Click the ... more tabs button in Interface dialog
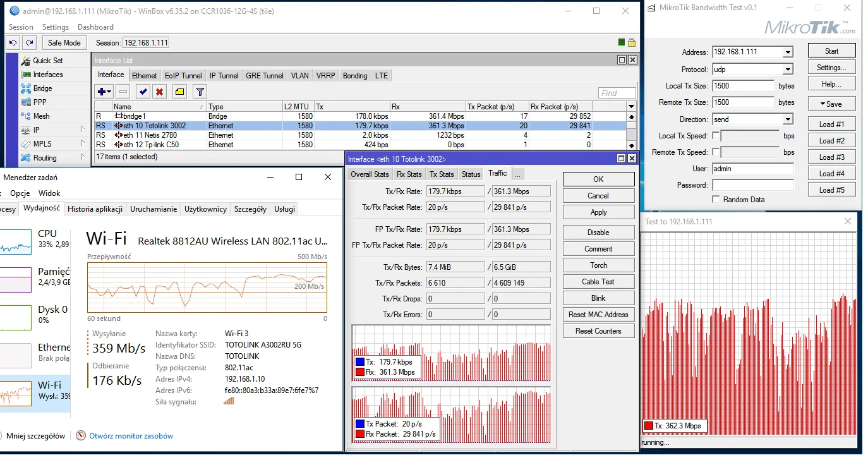The height and width of the screenshot is (460, 868). [x=517, y=173]
